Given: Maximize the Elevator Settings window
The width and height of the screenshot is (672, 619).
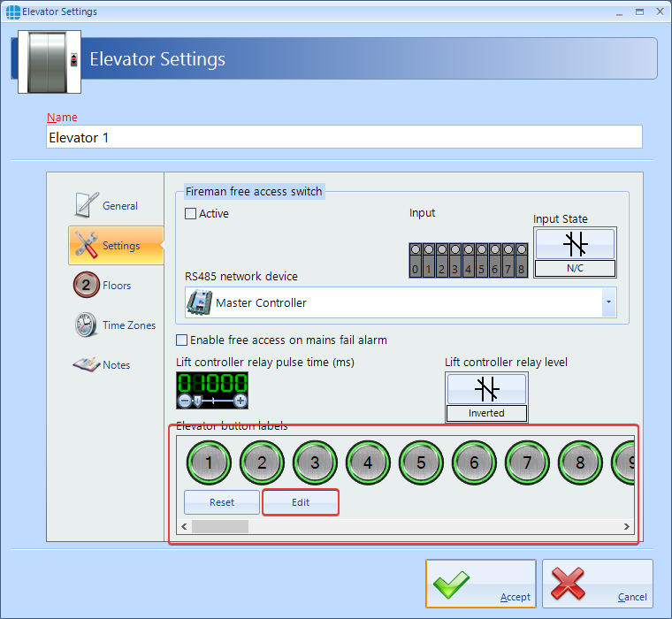Looking at the screenshot, I should pos(639,12).
